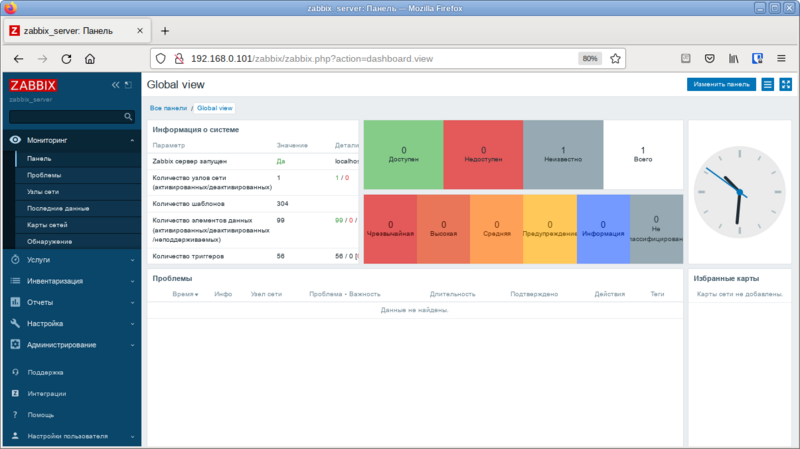
Task: Open the Pocket save icon
Action: 710,59
